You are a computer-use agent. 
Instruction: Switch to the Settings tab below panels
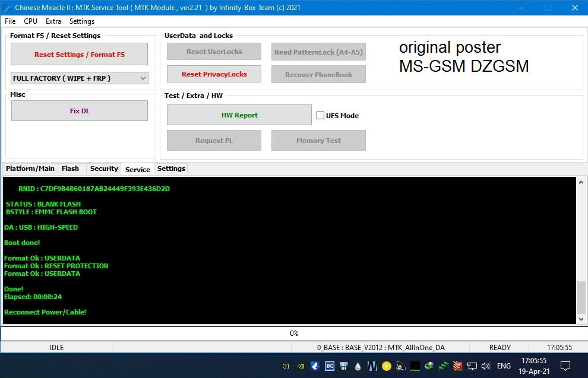point(171,169)
